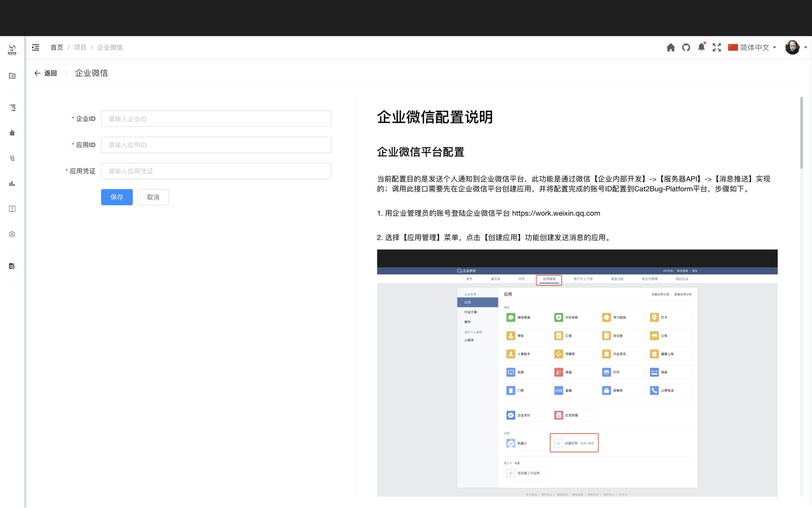Click the user avatar picture
This screenshot has height=508, width=812.
click(x=792, y=47)
